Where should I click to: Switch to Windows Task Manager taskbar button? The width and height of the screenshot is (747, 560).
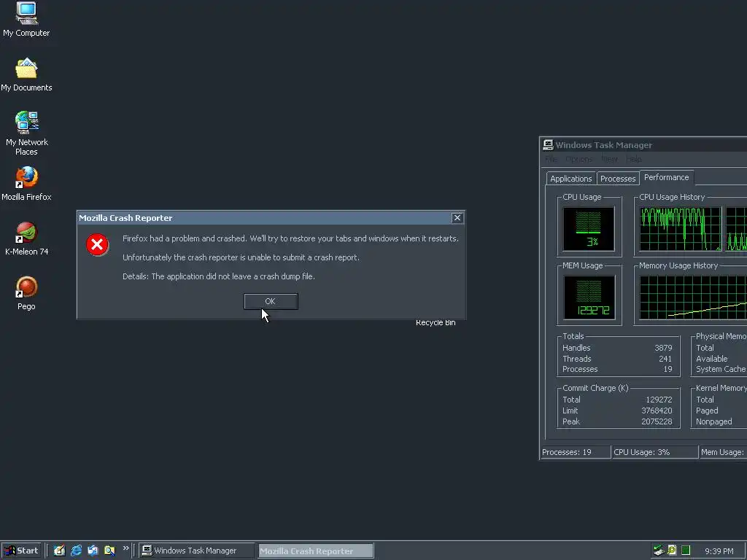click(x=196, y=551)
